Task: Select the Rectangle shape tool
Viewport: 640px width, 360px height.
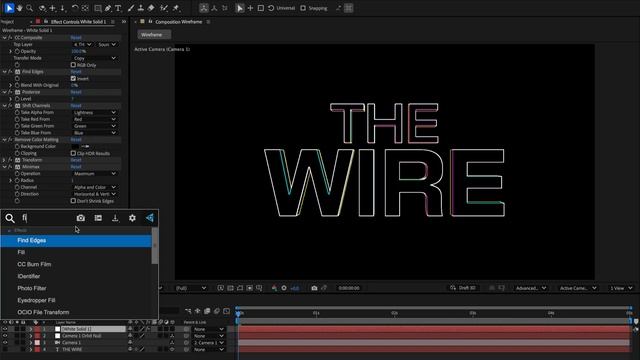Action: 98,8
